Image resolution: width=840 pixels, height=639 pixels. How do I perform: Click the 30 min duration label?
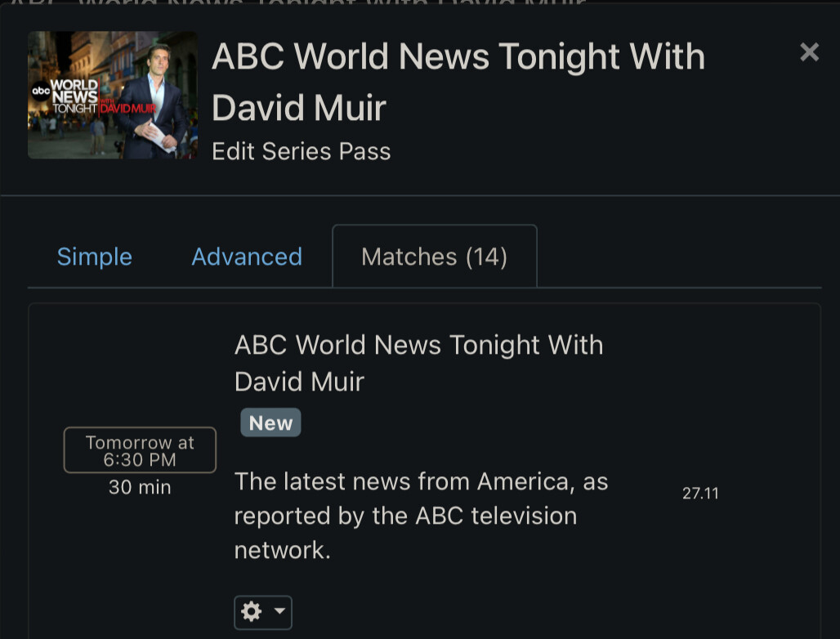click(140, 487)
